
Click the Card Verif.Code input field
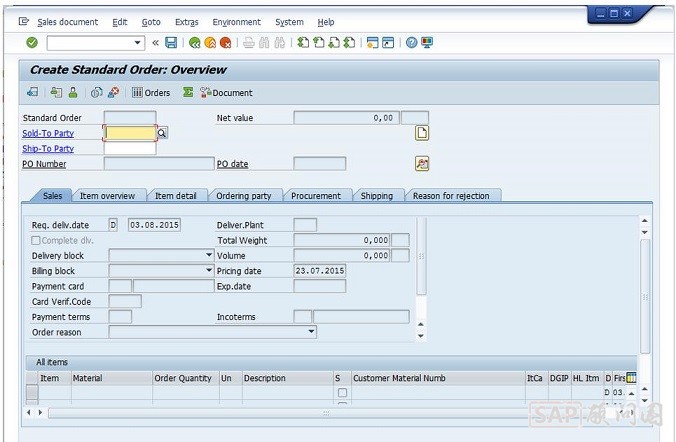[x=125, y=301]
